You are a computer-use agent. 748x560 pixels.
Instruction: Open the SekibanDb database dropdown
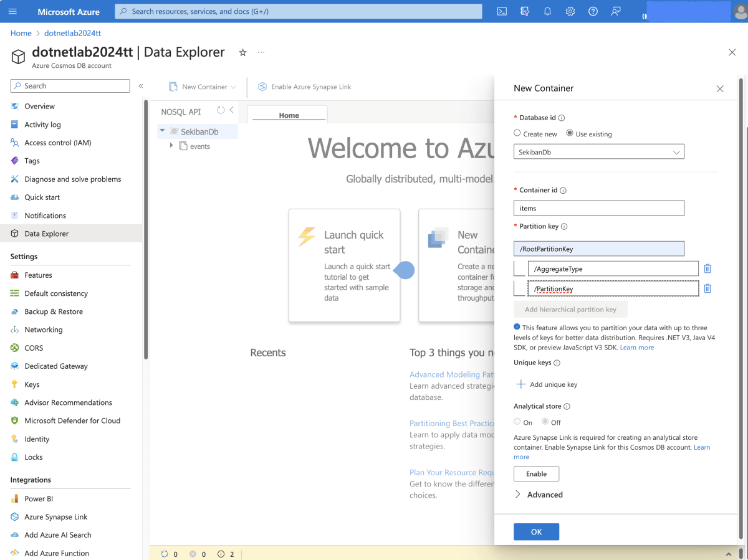599,152
